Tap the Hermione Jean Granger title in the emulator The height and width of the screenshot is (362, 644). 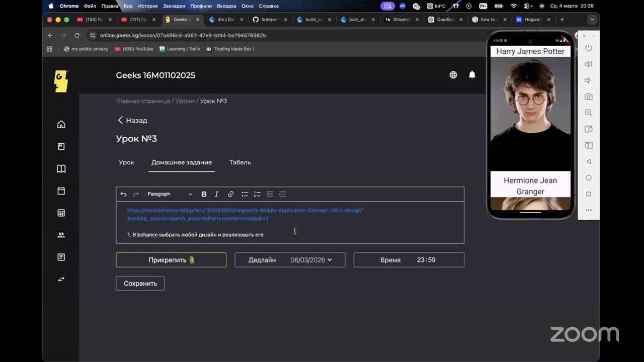tap(530, 186)
